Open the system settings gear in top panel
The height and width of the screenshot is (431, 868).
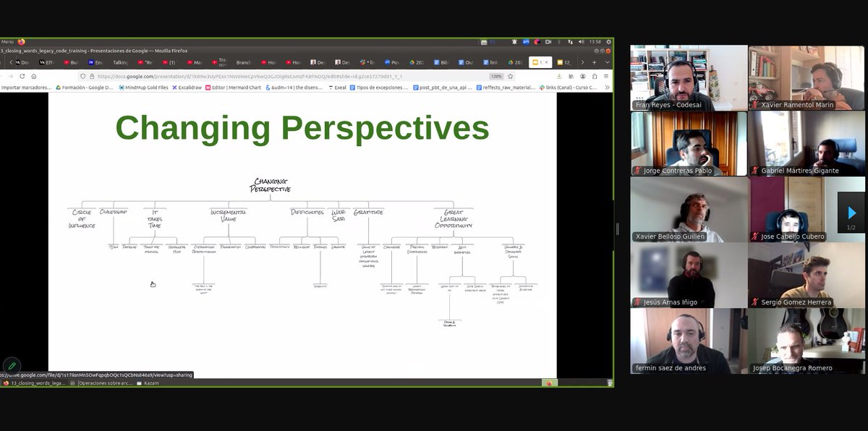(608, 41)
